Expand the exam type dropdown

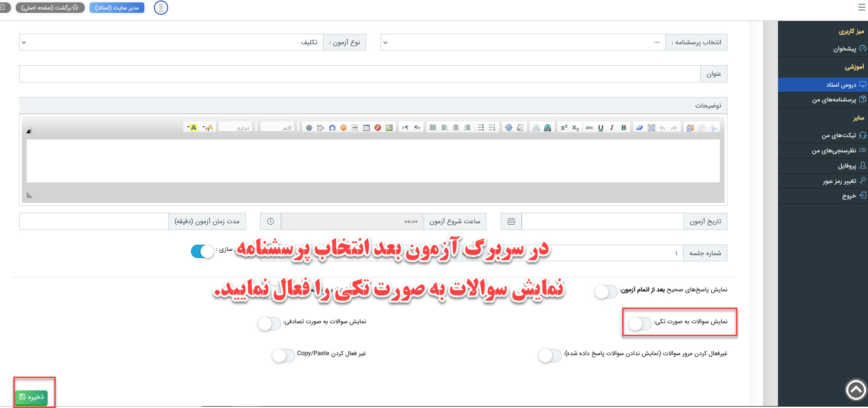[x=172, y=42]
